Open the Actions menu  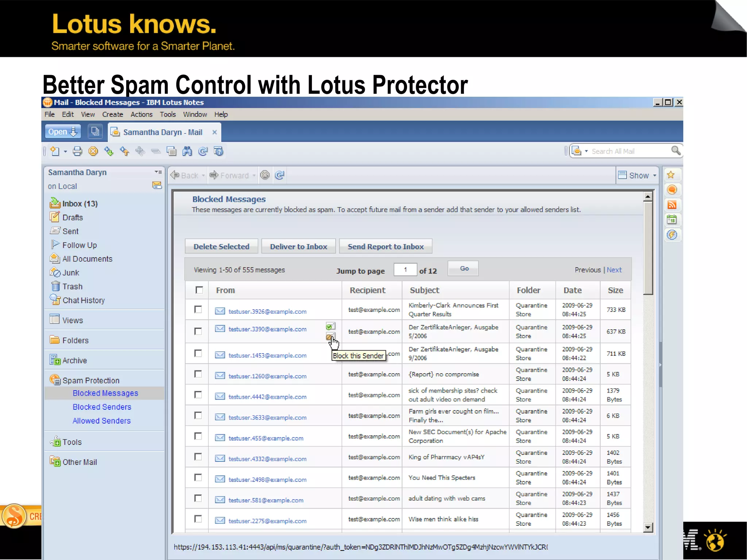pyautogui.click(x=142, y=114)
